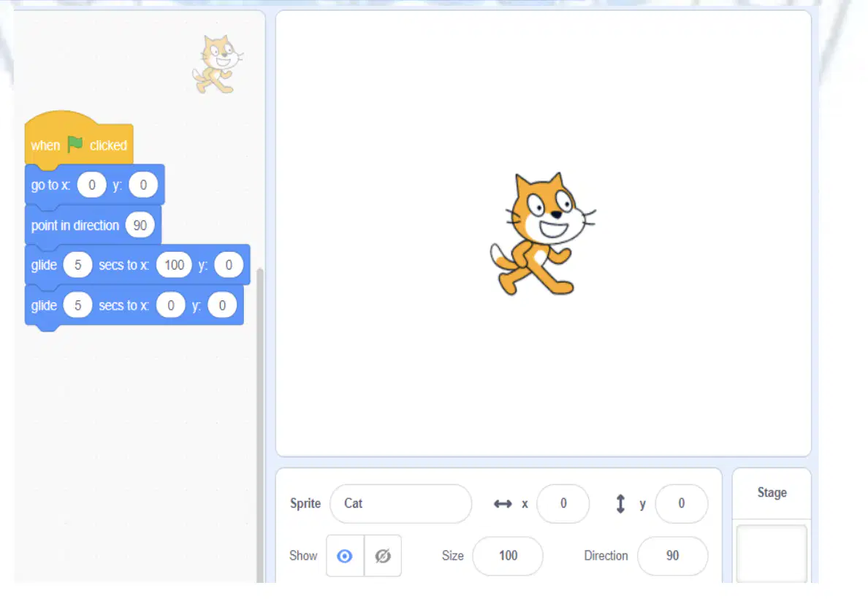868x615 pixels.
Task: Edit y value in first glide block
Action: (x=229, y=265)
